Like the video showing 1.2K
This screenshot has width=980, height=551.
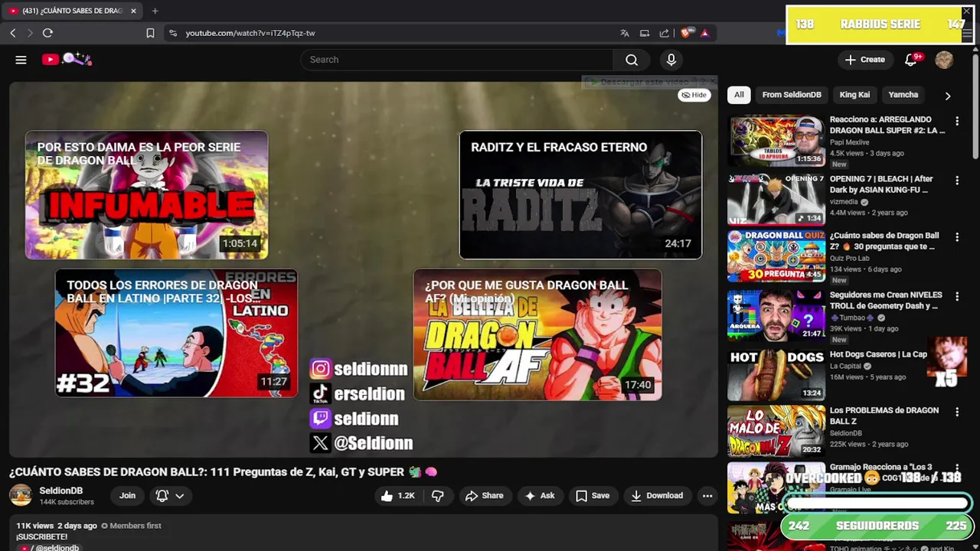(x=397, y=496)
